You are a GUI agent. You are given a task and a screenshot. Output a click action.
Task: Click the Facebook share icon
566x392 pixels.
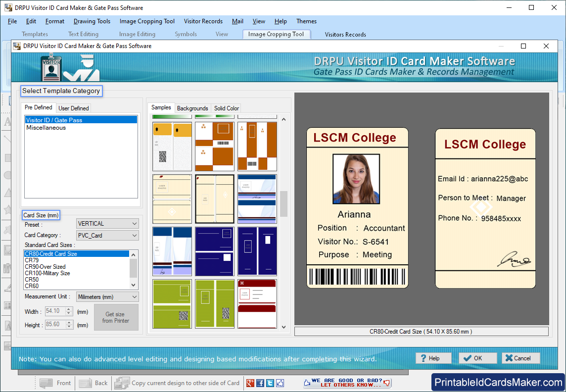(x=260, y=383)
